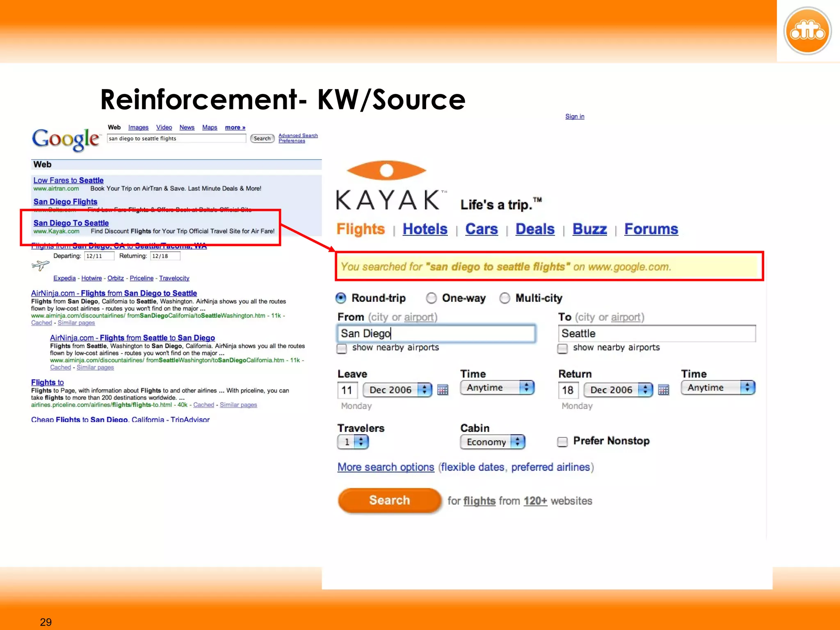Open Cached link under priceline result
Image resolution: width=840 pixels, height=630 pixels.
click(203, 405)
